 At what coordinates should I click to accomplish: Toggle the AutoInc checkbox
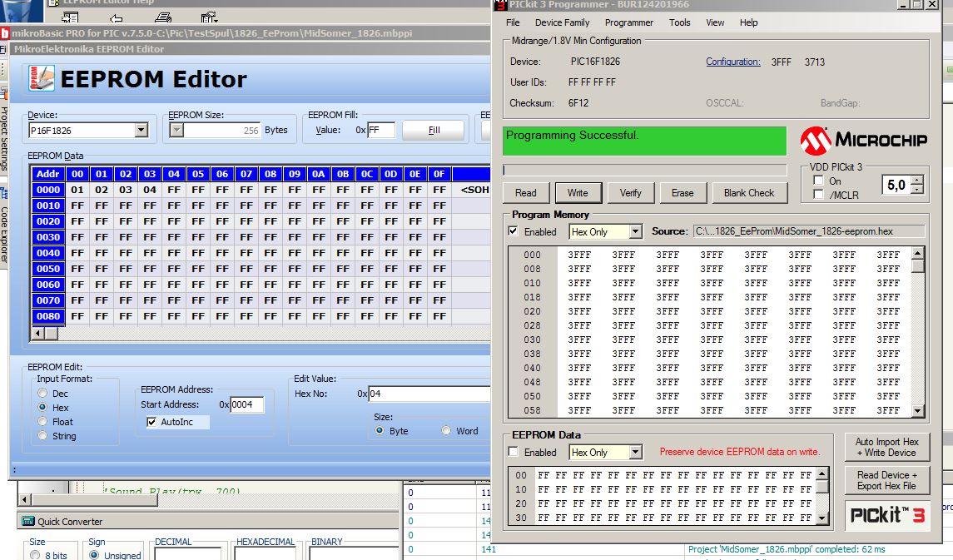click(x=151, y=422)
